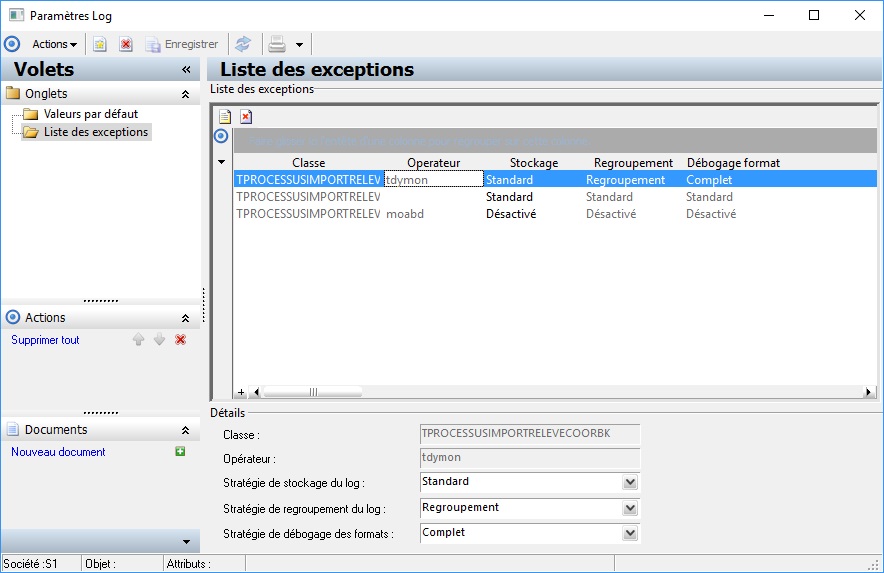Click the grey move down arrow icon
The height and width of the screenshot is (573, 884).
pos(160,339)
